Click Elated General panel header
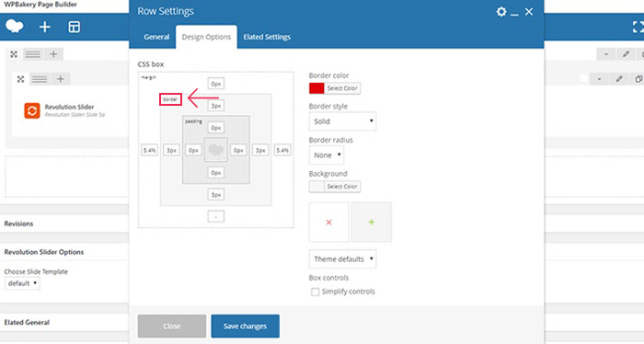Image resolution: width=644 pixels, height=344 pixels. point(64,323)
